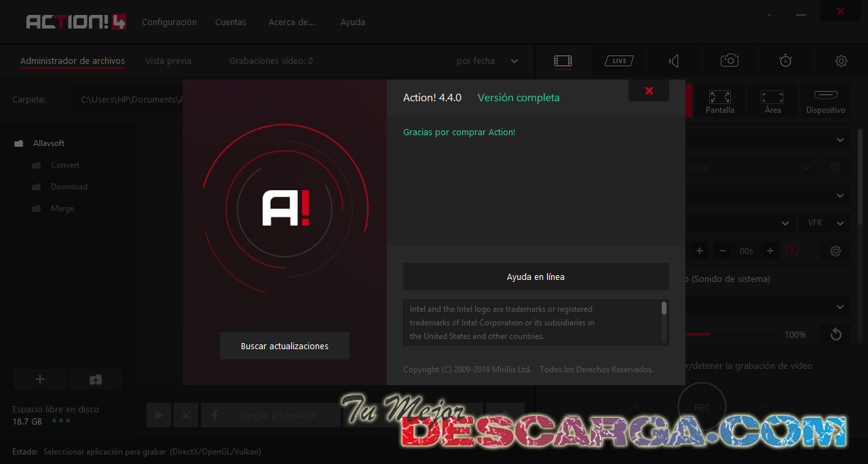
Task: Open the Cuentas menu
Action: 231,22
